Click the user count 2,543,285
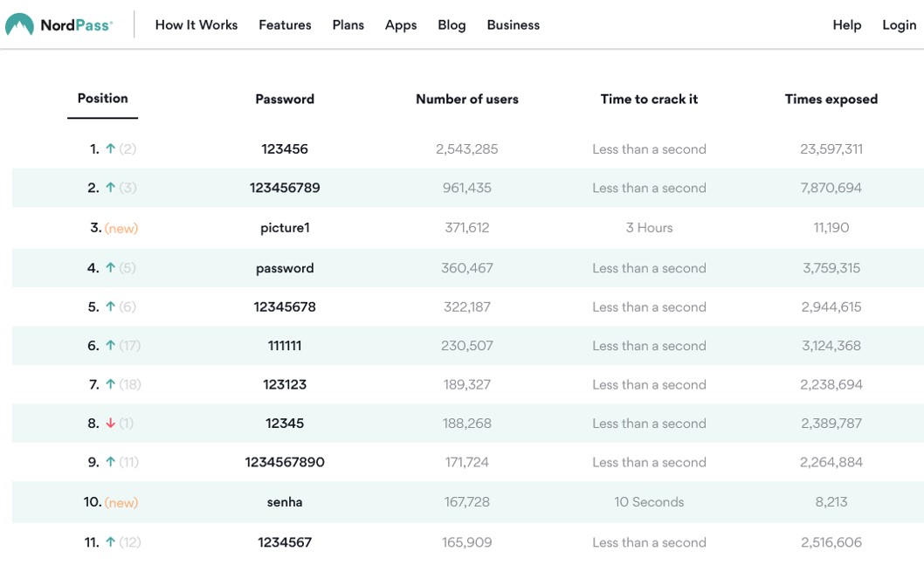Viewport: 924px width, 579px height. click(x=466, y=149)
